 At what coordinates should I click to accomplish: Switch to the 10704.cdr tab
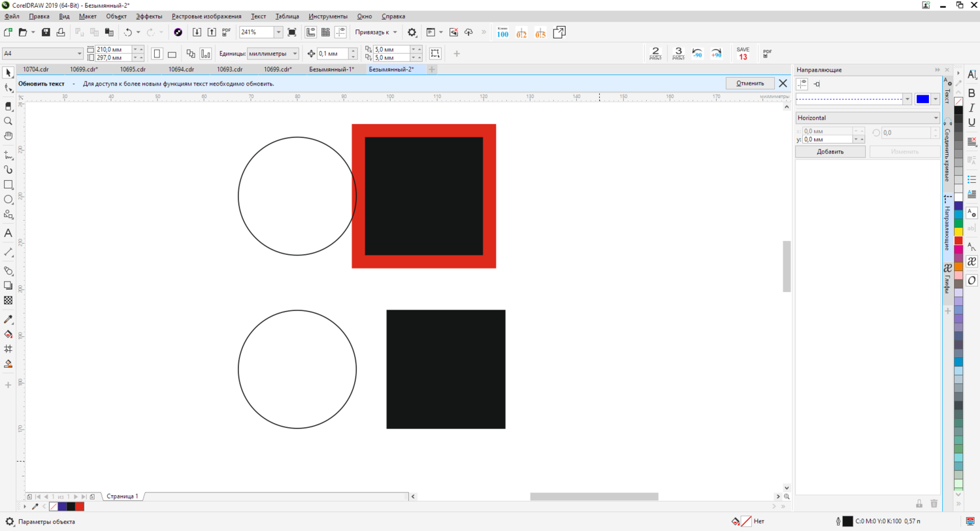click(x=36, y=69)
